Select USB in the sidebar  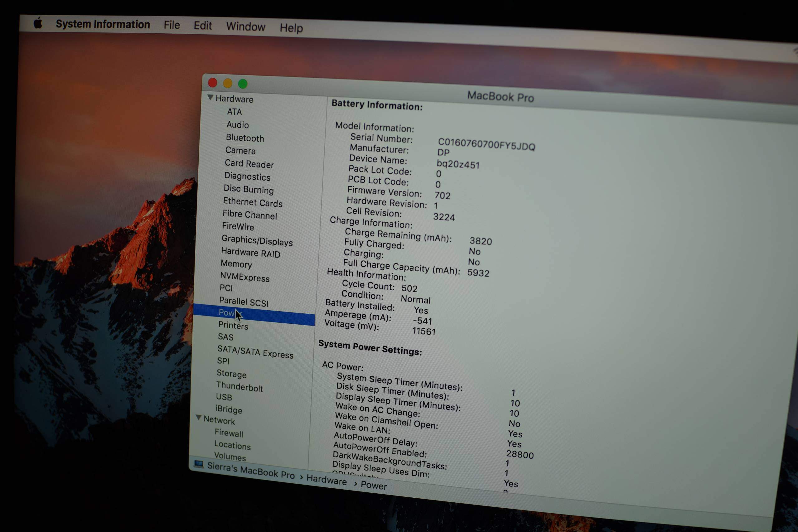tap(224, 397)
